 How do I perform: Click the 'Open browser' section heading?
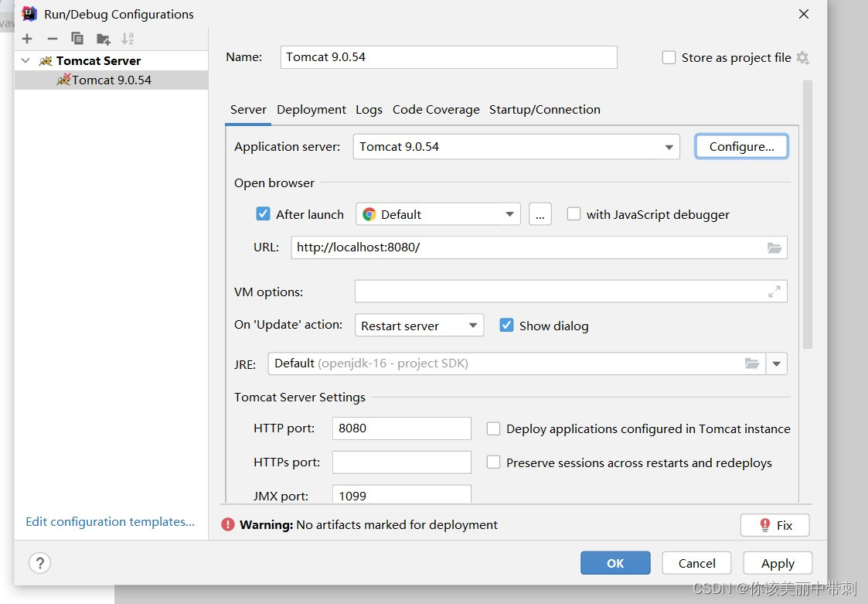click(x=274, y=183)
